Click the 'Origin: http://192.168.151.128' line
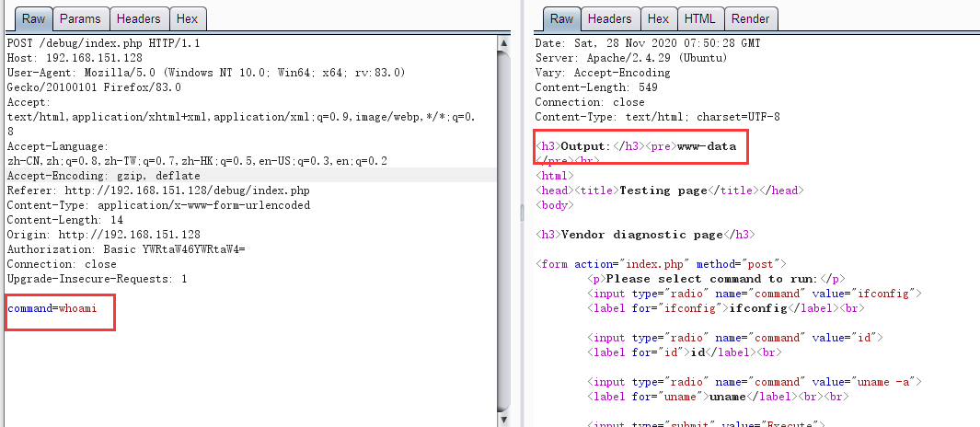Image resolution: width=980 pixels, height=427 pixels. [104, 235]
